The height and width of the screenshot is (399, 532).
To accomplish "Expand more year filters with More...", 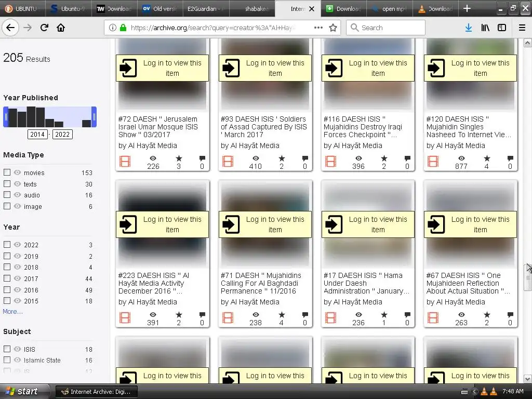I will pyautogui.click(x=12, y=312).
